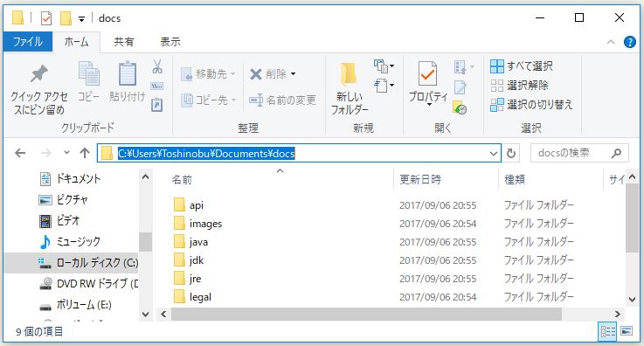The height and width of the screenshot is (346, 644).
Task: Click the docsの検索 search box
Action: pos(579,153)
